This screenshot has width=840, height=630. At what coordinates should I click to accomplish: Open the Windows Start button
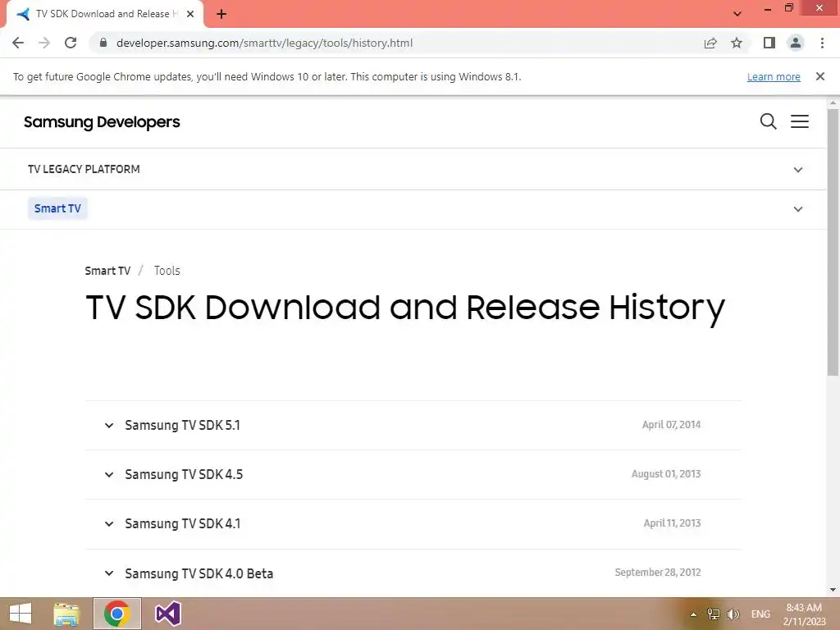pyautogui.click(x=21, y=614)
